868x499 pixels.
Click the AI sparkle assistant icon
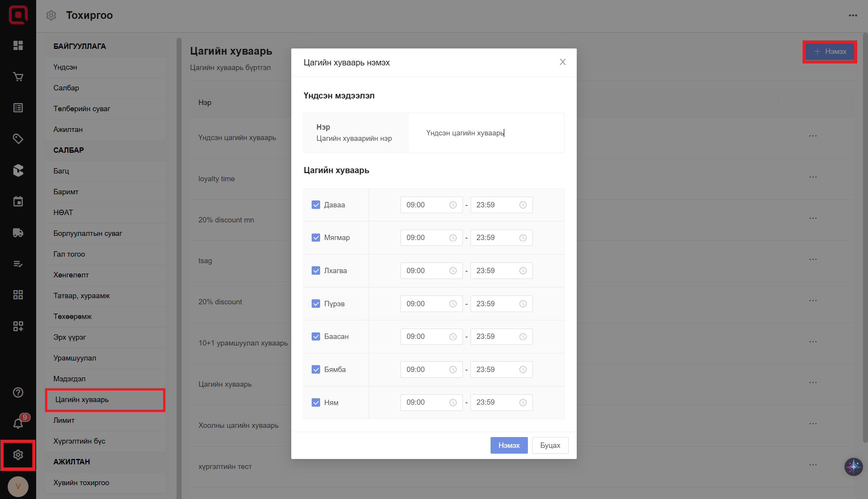853,467
